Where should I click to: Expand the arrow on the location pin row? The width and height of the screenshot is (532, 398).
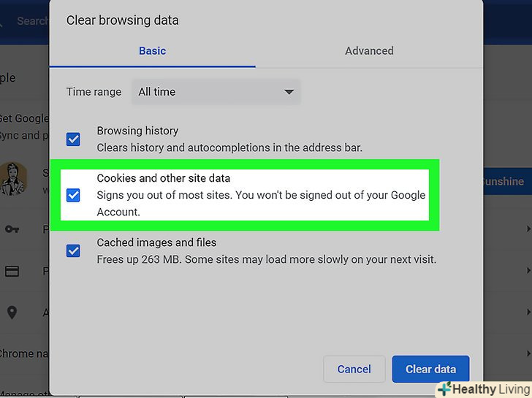click(x=528, y=313)
